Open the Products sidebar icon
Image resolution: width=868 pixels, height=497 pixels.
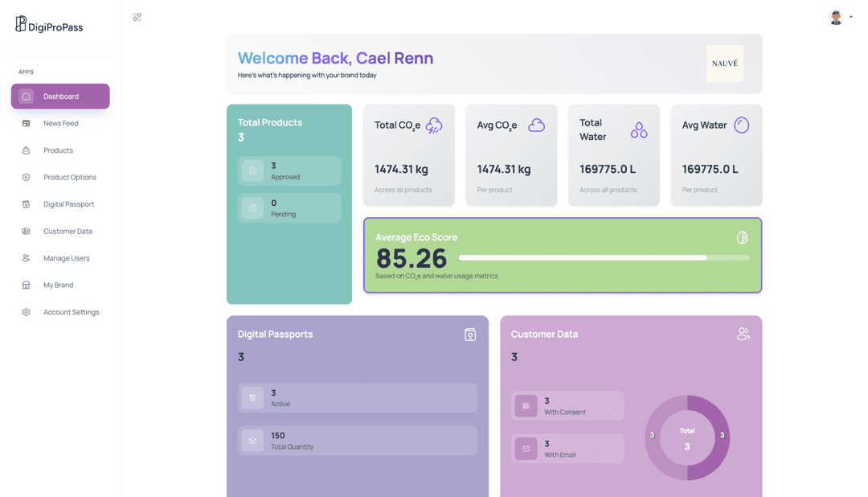coord(26,150)
